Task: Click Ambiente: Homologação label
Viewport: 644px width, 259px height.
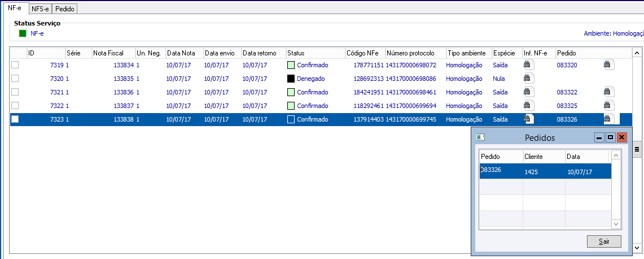Action: coord(614,34)
